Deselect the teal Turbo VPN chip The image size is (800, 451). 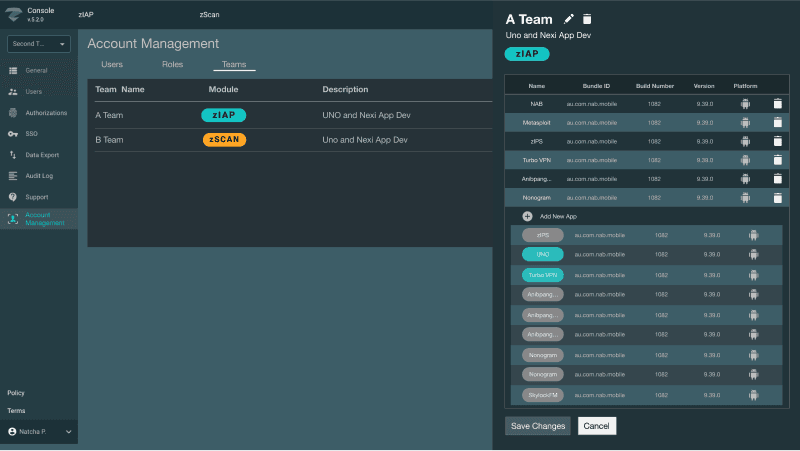point(543,274)
